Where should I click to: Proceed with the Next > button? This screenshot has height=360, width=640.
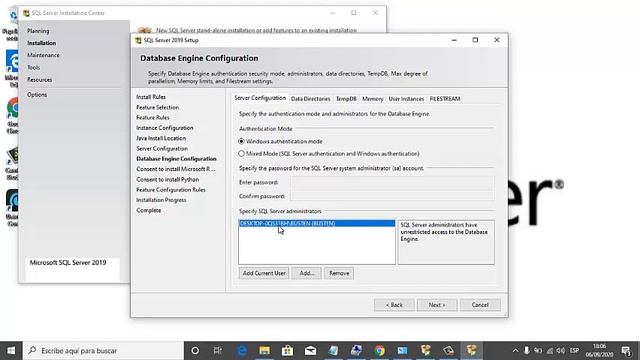click(437, 305)
